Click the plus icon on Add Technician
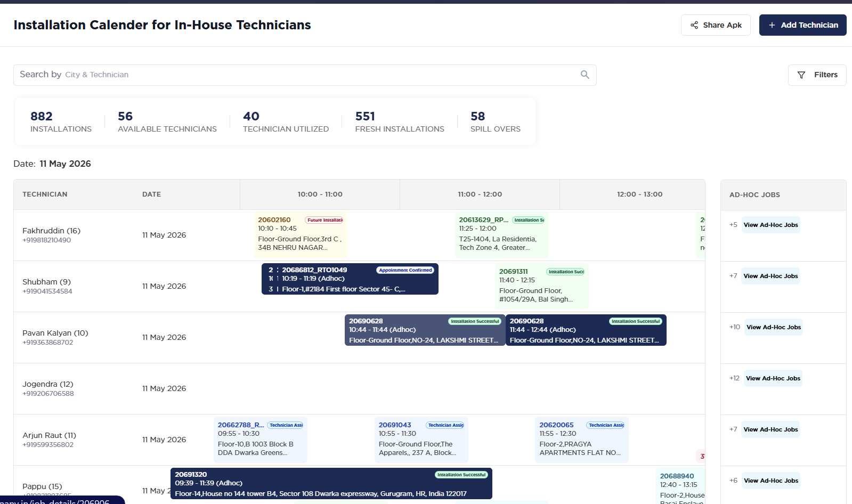Viewport: 852px width, 504px height. coord(772,25)
